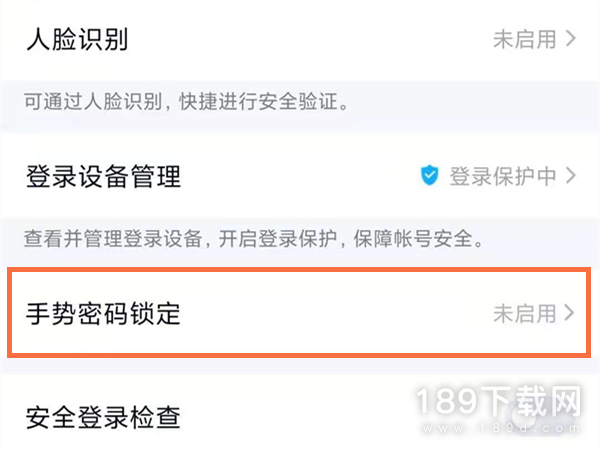Click description about 查看并管理登录设备
This screenshot has height=450, width=600.
[x=254, y=239]
